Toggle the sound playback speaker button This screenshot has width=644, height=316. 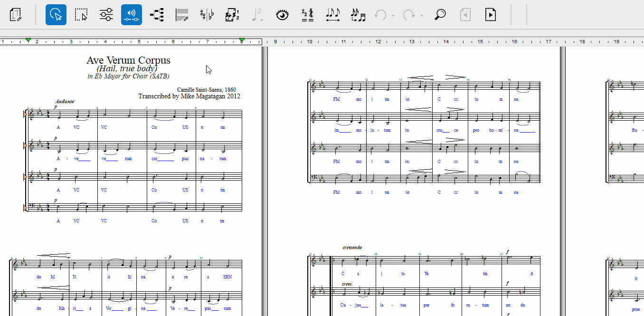[x=132, y=15]
